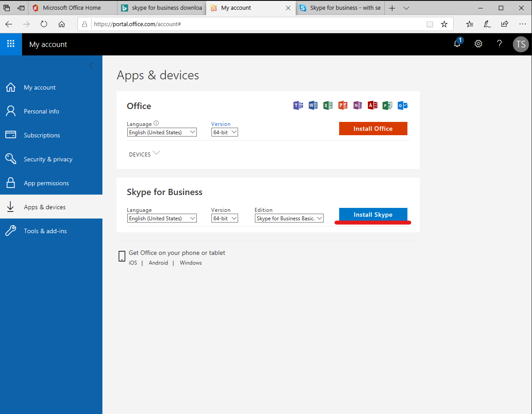
Task: Select the Access icon
Action: pyautogui.click(x=372, y=105)
